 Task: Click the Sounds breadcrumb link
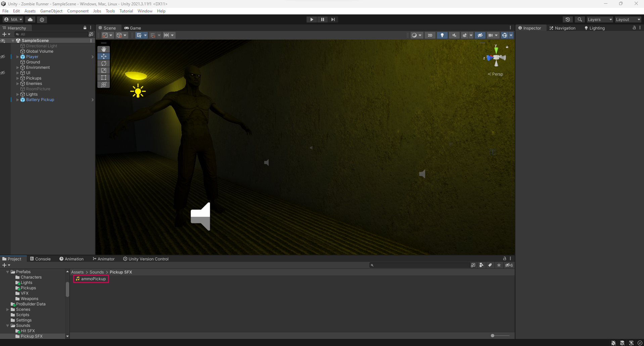click(x=97, y=272)
